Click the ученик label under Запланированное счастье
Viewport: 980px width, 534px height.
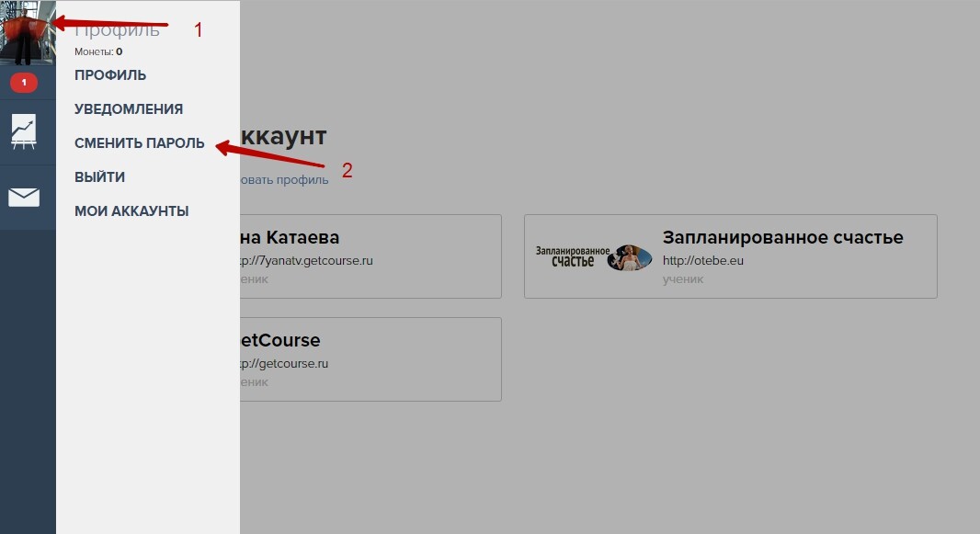click(x=682, y=279)
